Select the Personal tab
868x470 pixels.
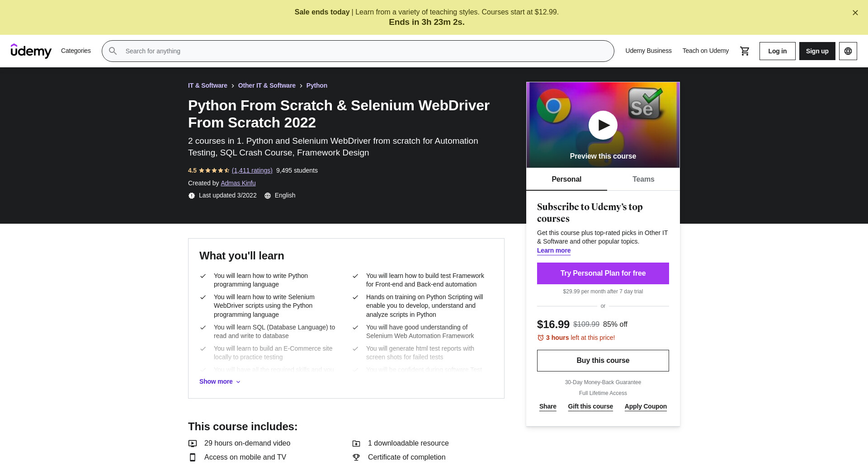566,179
